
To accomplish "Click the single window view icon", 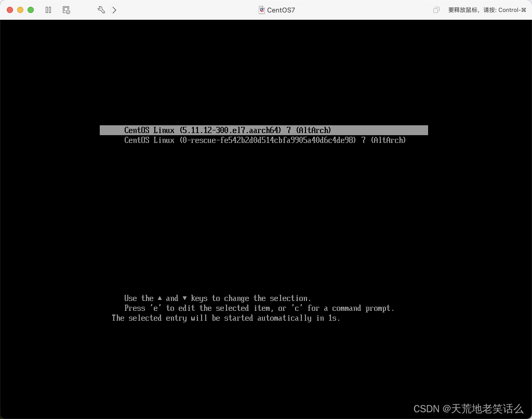I will pos(436,10).
